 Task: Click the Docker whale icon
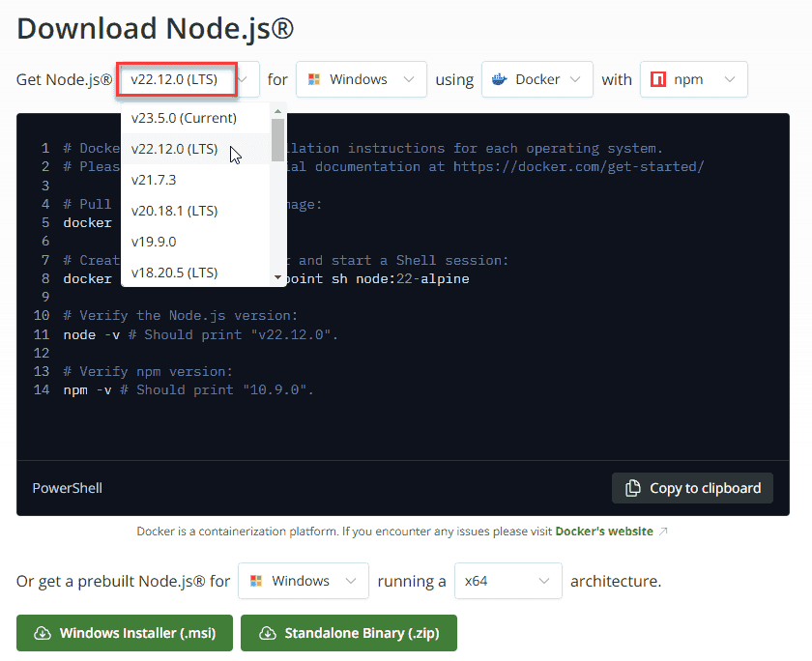pyautogui.click(x=499, y=79)
